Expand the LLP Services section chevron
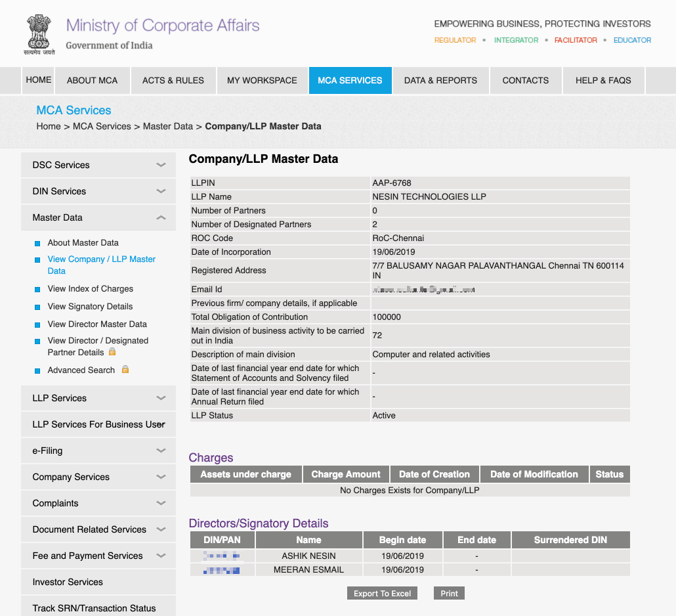The width and height of the screenshot is (676, 616). [161, 398]
